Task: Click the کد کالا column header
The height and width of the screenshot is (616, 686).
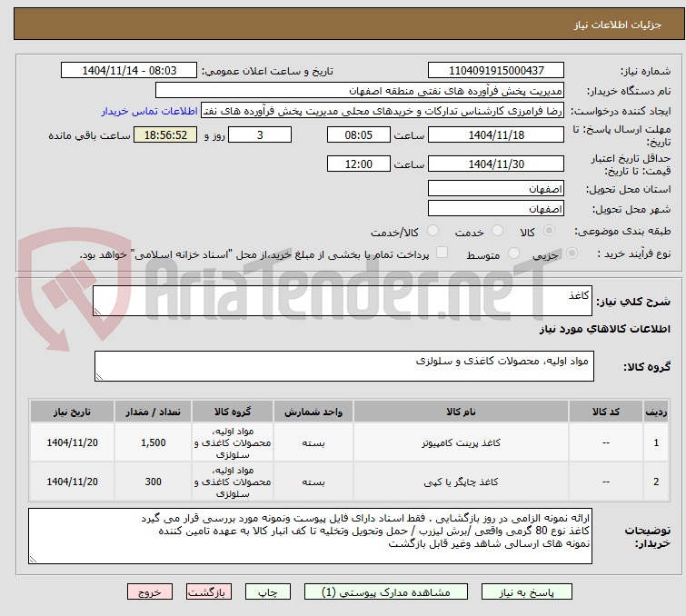Action: 605,412
